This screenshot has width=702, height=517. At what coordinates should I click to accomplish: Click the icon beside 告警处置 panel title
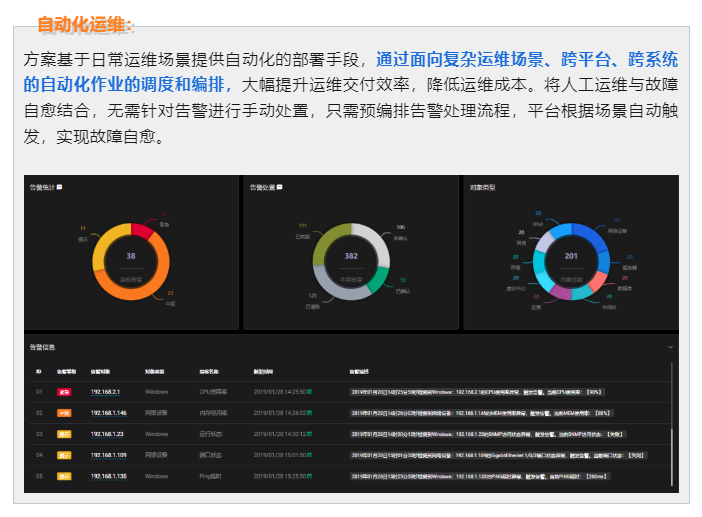click(x=280, y=187)
